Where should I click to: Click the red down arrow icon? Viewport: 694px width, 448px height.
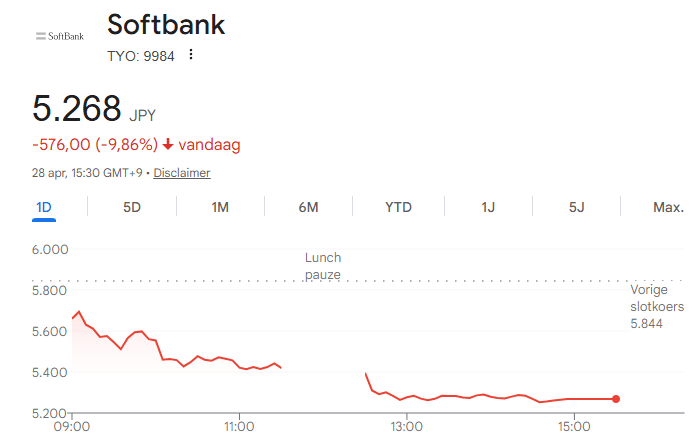coord(168,145)
